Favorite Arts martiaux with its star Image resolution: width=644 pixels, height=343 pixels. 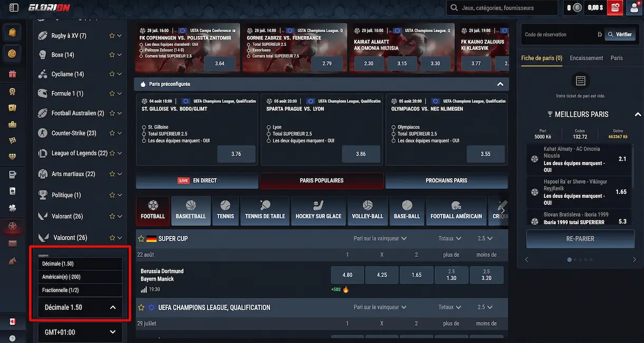(112, 174)
